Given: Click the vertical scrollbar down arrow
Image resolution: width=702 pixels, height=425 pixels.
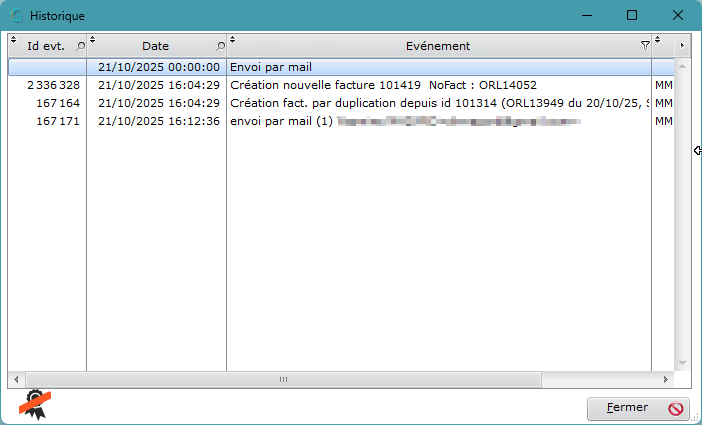Looking at the screenshot, I should click(x=682, y=363).
